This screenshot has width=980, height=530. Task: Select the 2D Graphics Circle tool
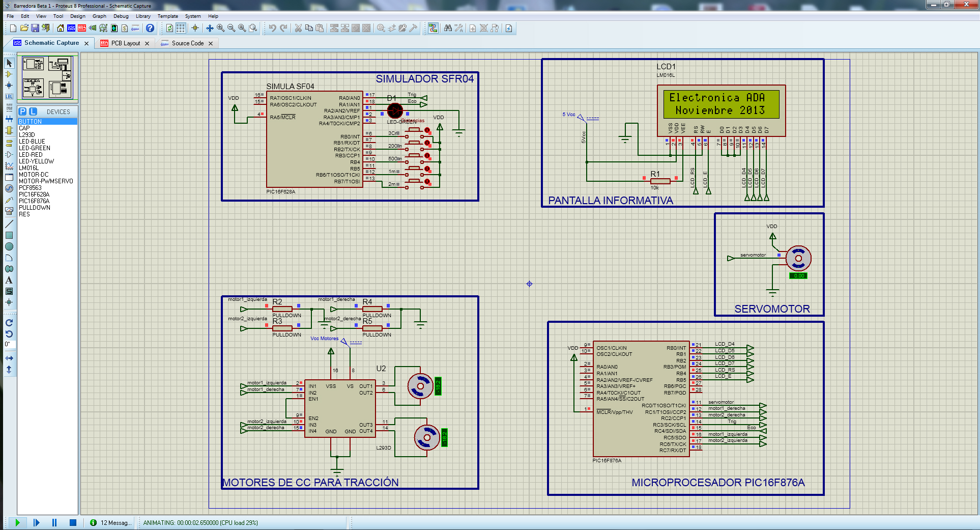tap(9, 247)
